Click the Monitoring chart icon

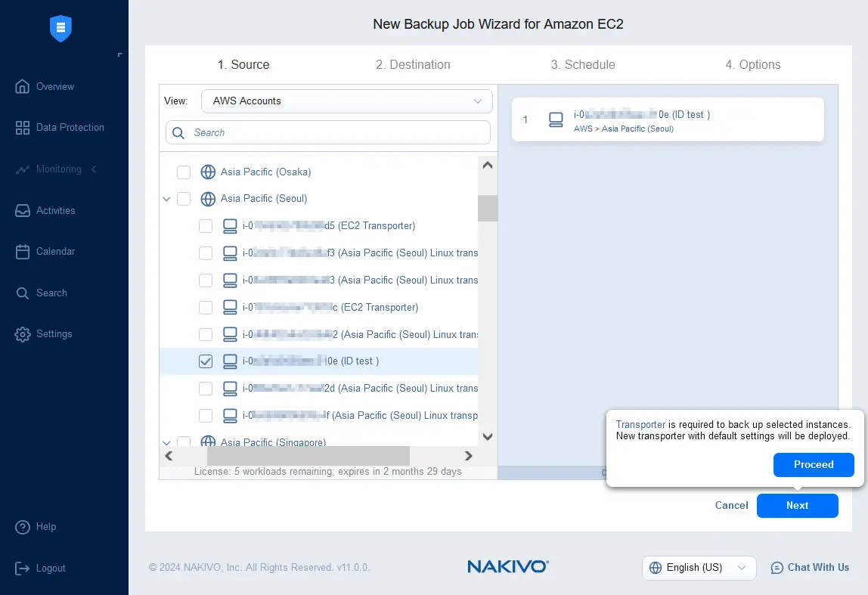(x=22, y=169)
